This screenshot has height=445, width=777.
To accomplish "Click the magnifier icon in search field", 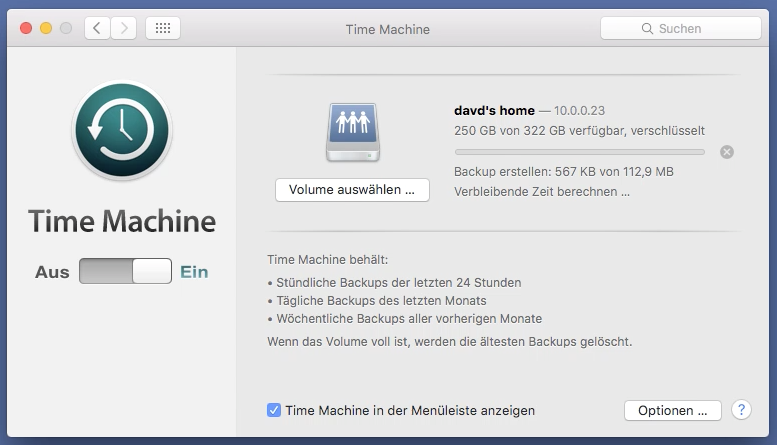I will 647,29.
